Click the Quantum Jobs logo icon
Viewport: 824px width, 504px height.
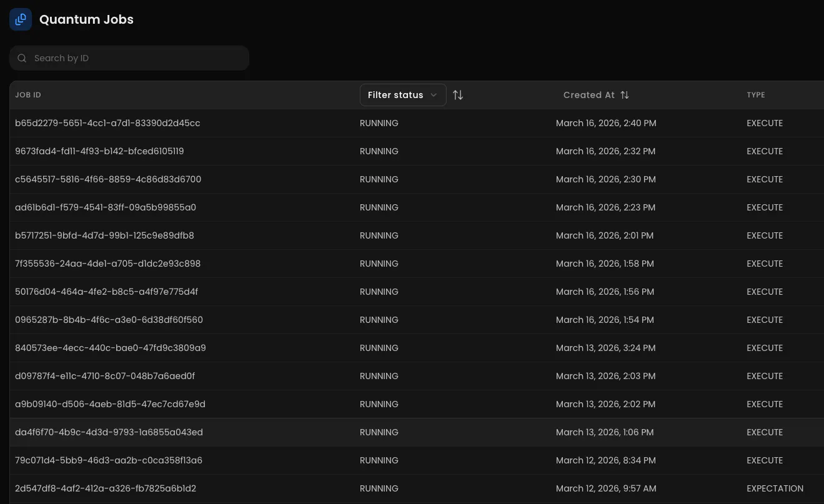pyautogui.click(x=21, y=19)
